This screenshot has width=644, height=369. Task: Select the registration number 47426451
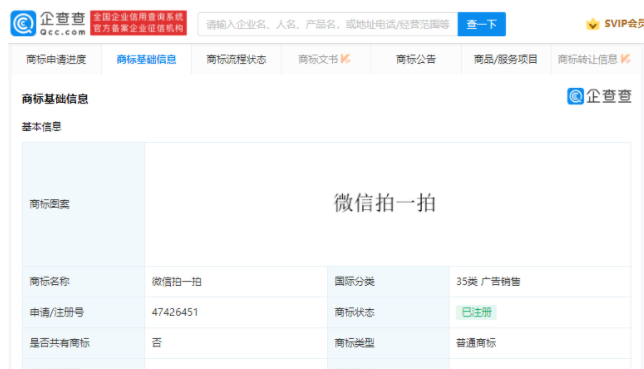click(175, 312)
